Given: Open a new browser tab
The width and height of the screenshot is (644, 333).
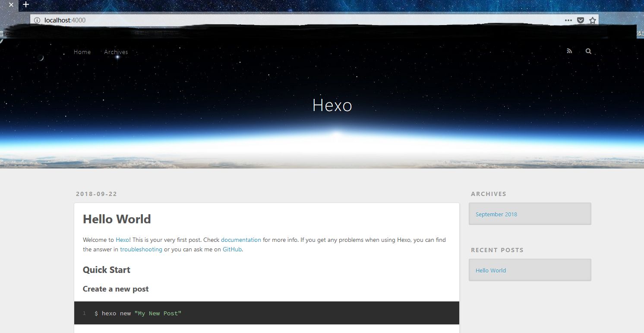Looking at the screenshot, I should point(26,4).
